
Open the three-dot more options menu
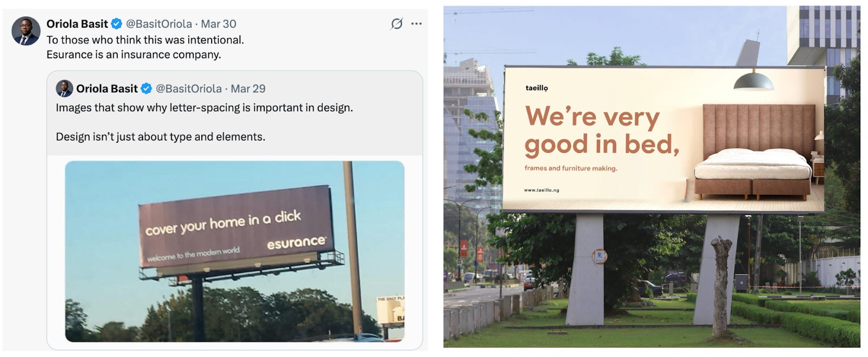pos(416,24)
